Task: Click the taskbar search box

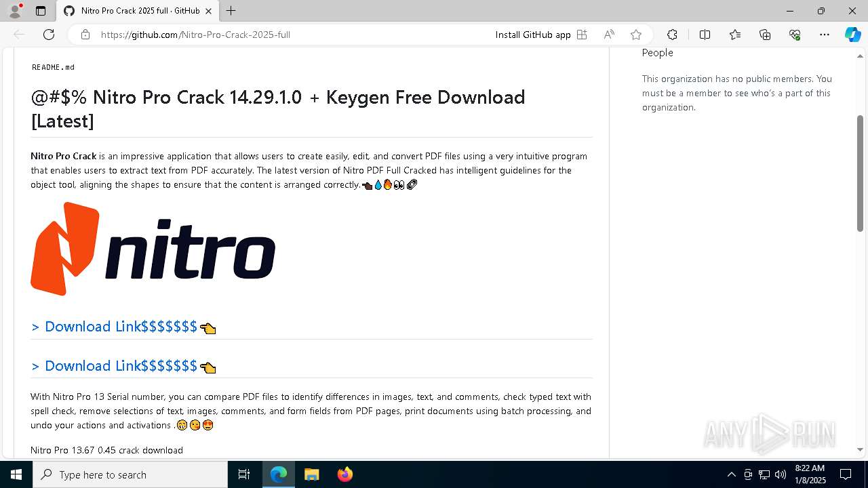Action: coord(130,474)
